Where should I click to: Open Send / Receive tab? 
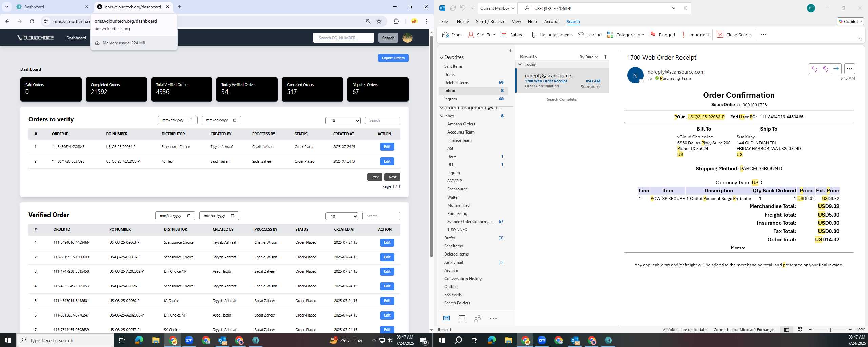tap(490, 21)
